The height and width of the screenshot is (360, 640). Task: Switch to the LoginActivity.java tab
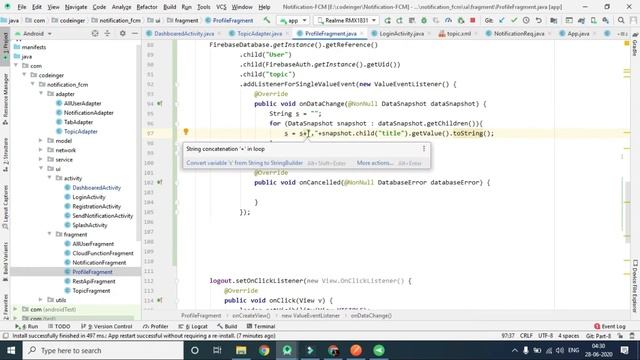(401, 33)
